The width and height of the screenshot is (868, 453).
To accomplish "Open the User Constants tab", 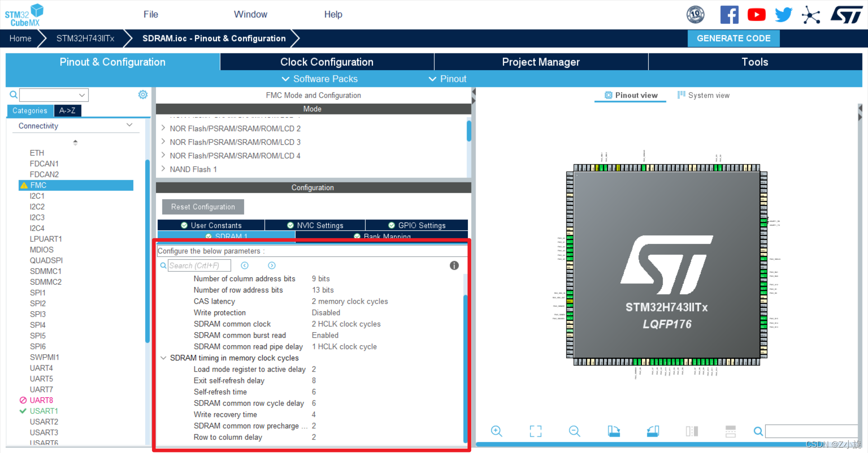I will 211,225.
